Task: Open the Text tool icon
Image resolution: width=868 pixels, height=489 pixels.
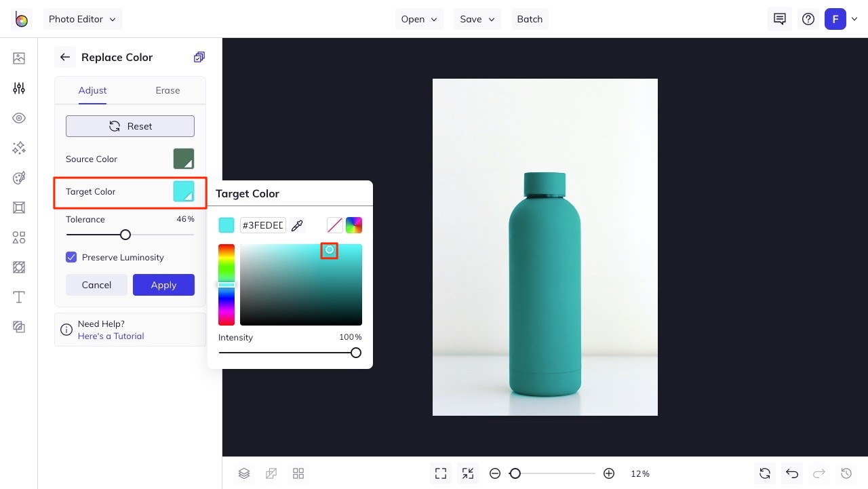Action: (x=19, y=297)
